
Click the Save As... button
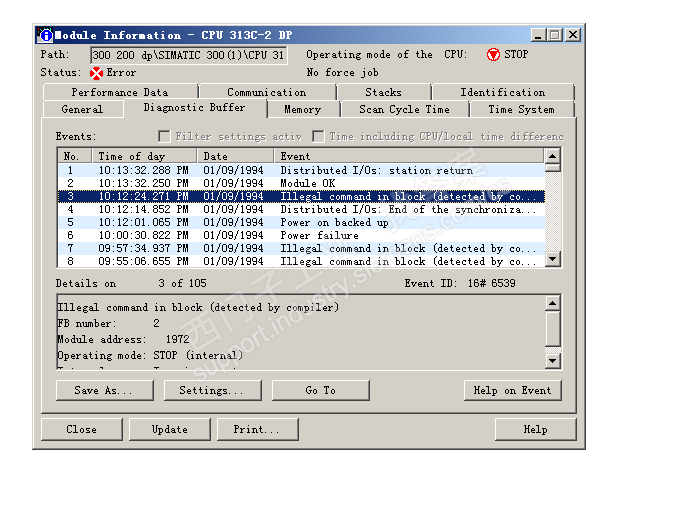pos(105,390)
